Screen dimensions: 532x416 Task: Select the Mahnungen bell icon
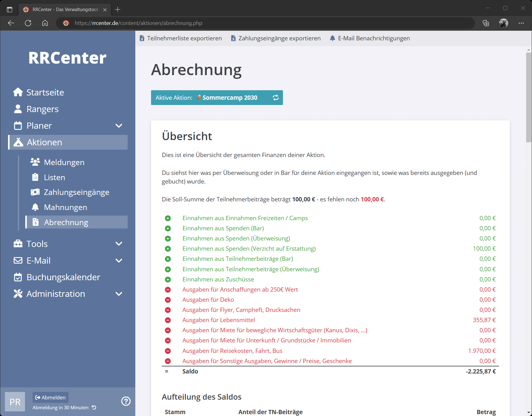point(35,207)
